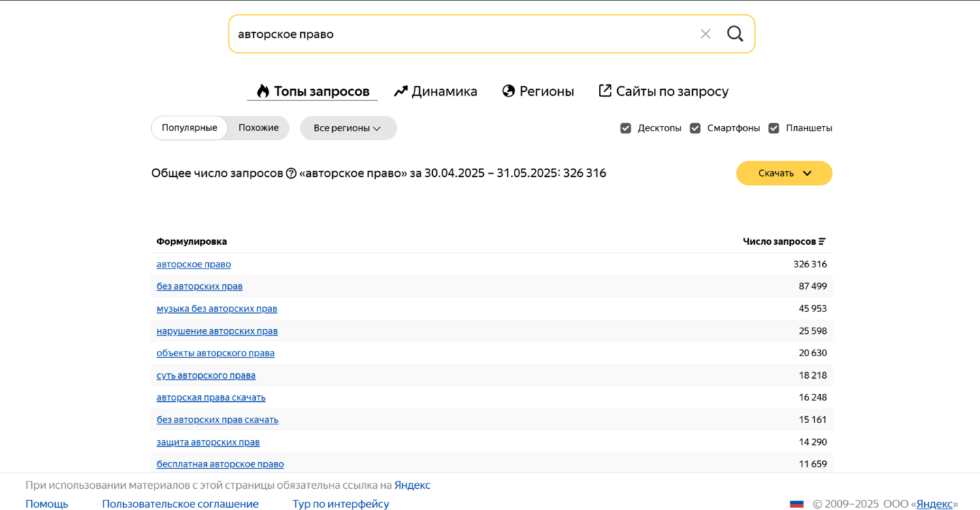Viewport: 980px width, 510px height.
Task: Click the нарушение авторских прав query link
Action: (x=217, y=331)
